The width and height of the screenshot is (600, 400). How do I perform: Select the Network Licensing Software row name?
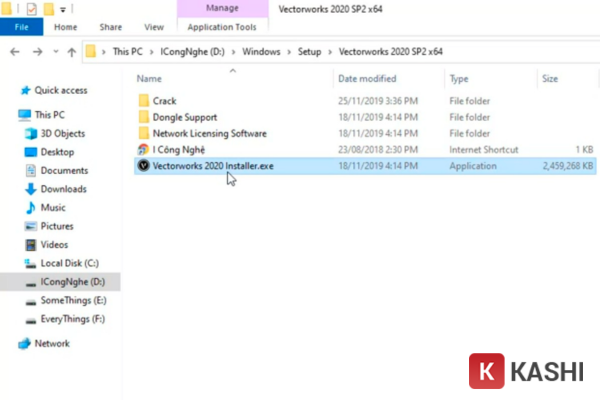[x=210, y=133]
